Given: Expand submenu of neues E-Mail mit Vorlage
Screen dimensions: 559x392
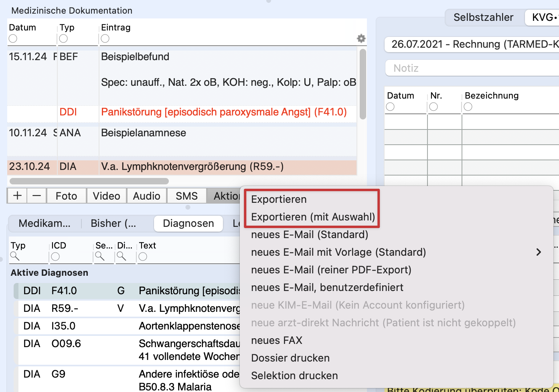Looking at the screenshot, I should pyautogui.click(x=539, y=252).
